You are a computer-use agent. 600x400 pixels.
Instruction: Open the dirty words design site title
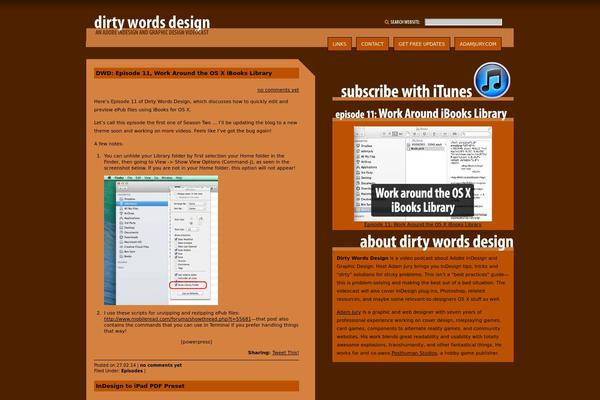tap(152, 22)
